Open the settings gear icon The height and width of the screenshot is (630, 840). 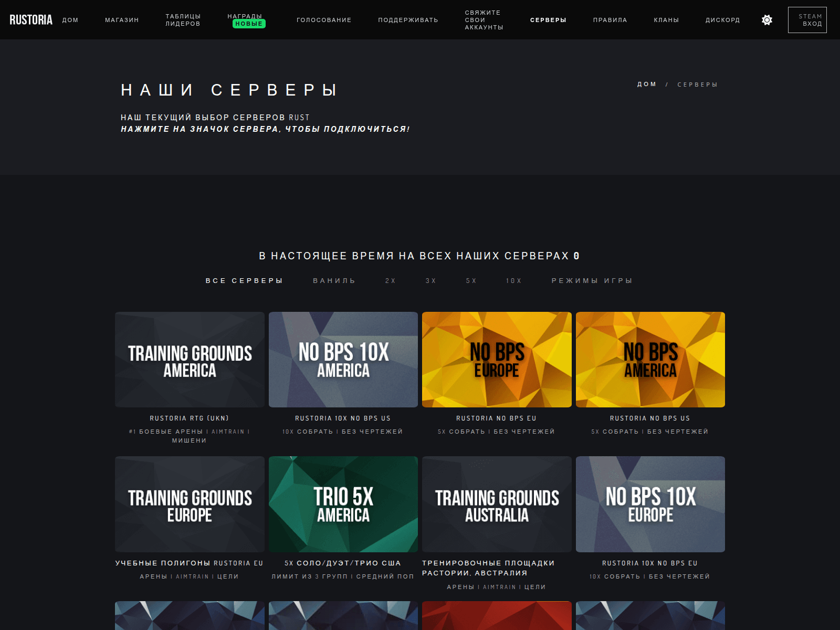point(766,19)
